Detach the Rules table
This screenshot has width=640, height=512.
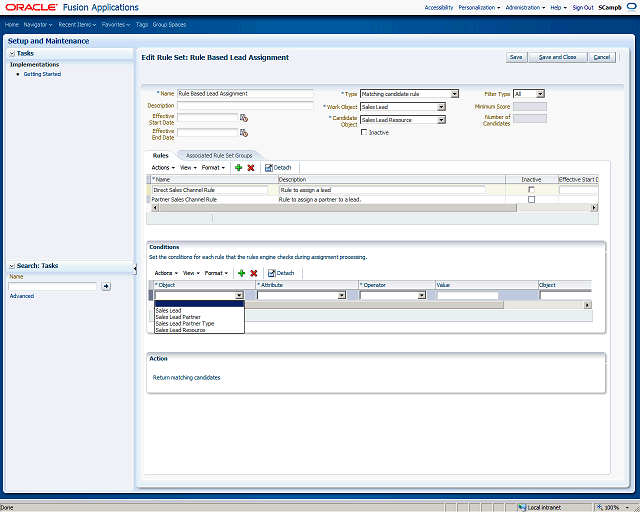pyautogui.click(x=278, y=167)
